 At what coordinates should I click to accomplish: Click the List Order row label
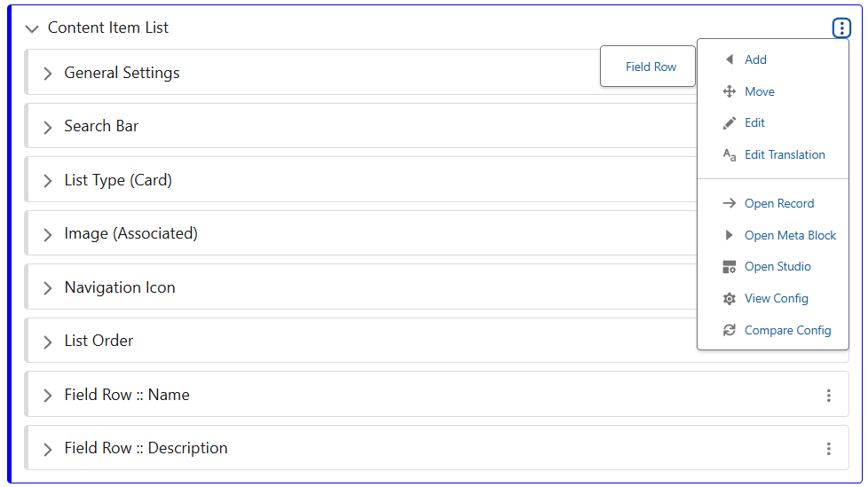(x=99, y=341)
